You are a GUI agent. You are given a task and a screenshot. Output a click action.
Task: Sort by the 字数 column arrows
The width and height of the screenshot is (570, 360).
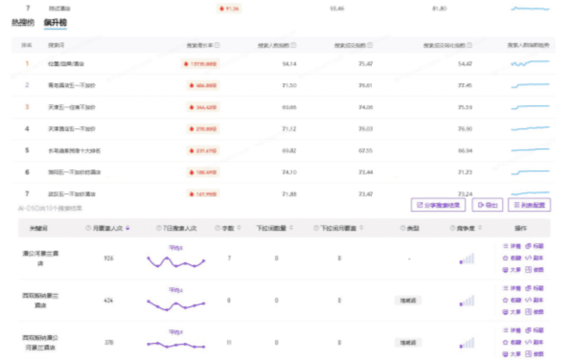[x=239, y=228]
